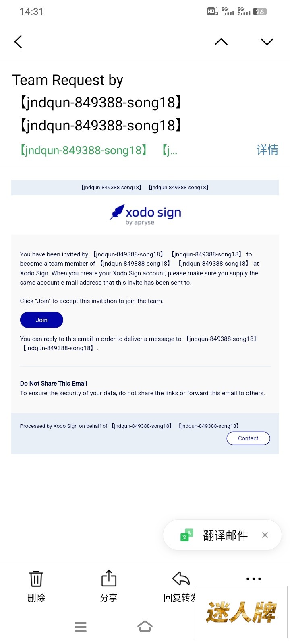The height and width of the screenshot is (644, 290).
Task: Open the Xodo Sign logo
Action: click(x=145, y=215)
